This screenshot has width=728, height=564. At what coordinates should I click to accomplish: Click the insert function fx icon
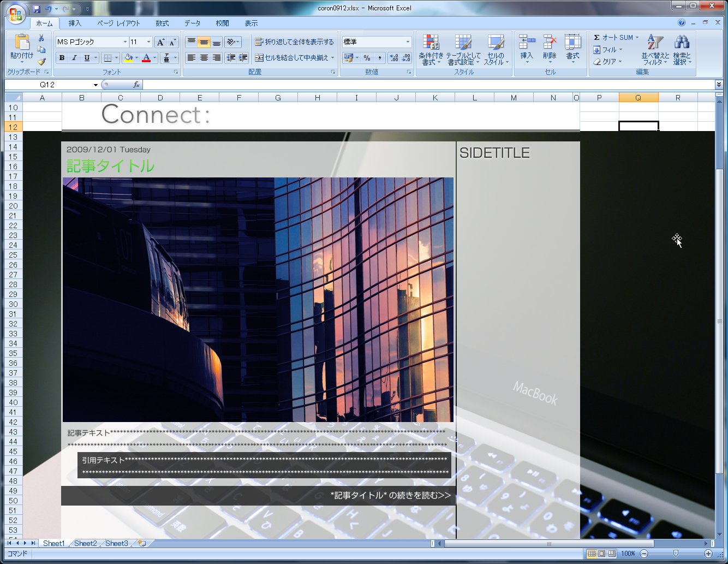(136, 85)
